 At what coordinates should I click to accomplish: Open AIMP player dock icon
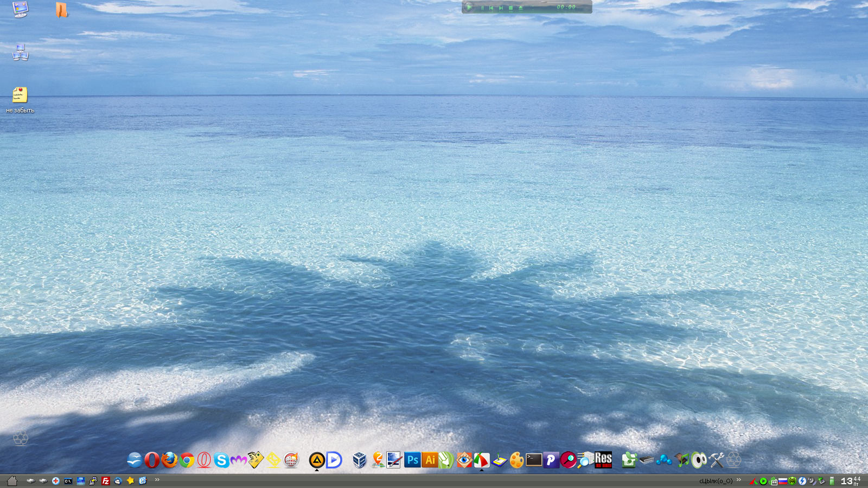[x=317, y=460]
